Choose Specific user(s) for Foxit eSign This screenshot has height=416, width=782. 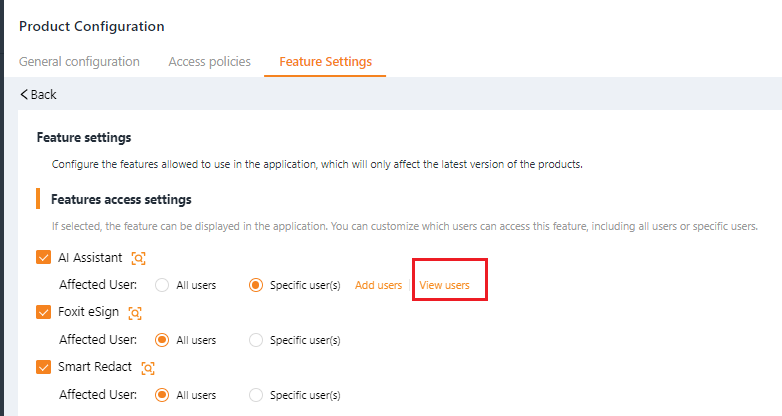click(x=256, y=340)
